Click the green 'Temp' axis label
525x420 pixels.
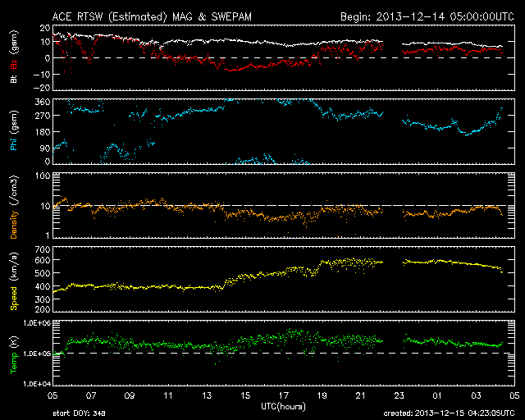click(x=14, y=363)
